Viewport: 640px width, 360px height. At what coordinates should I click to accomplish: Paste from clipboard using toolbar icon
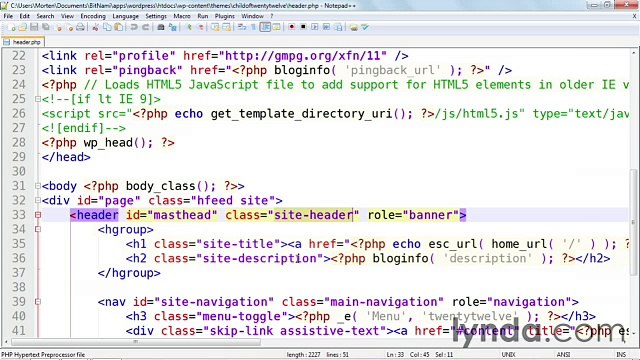coord(119,27)
